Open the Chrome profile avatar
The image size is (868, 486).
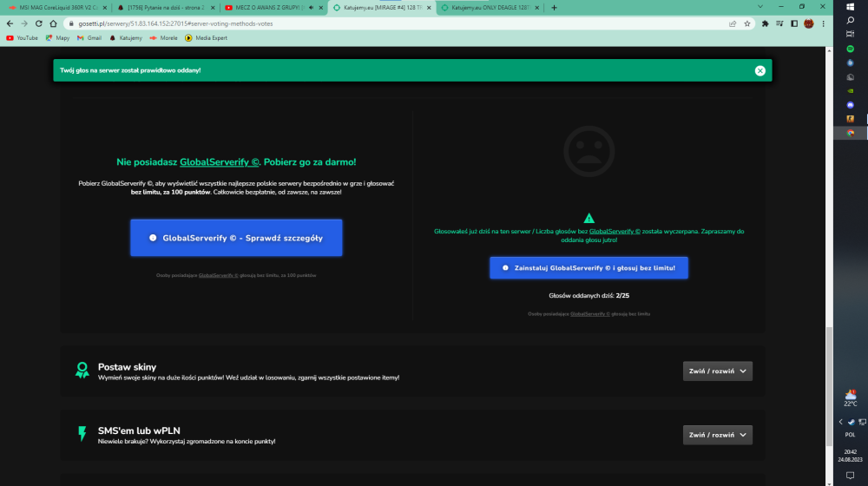[809, 23]
